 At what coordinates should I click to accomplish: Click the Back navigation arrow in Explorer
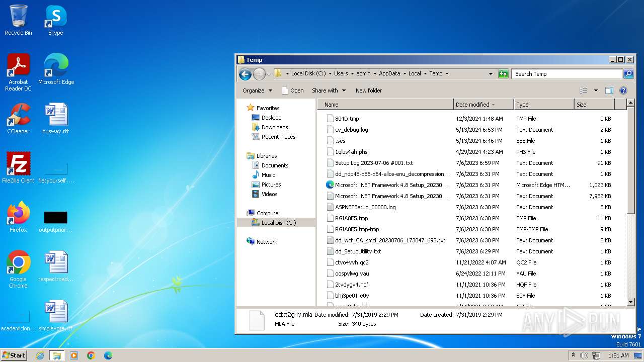pos(245,74)
